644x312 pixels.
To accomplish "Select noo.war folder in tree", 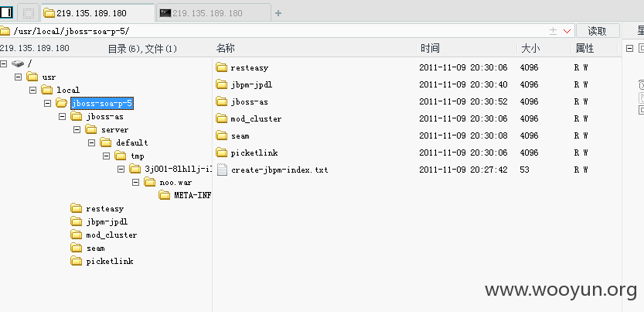I will pyautogui.click(x=175, y=183).
